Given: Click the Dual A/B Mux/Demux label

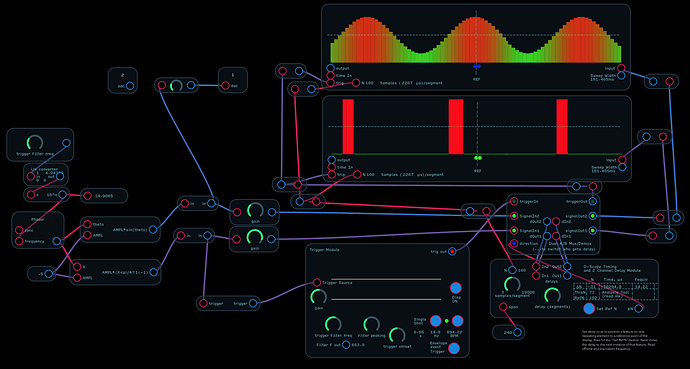Looking at the screenshot, I should [x=570, y=243].
